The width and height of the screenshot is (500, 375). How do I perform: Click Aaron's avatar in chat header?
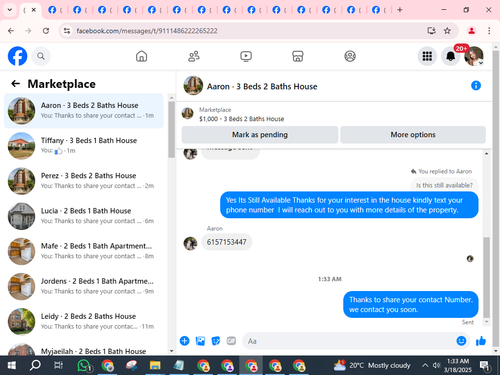click(x=193, y=86)
